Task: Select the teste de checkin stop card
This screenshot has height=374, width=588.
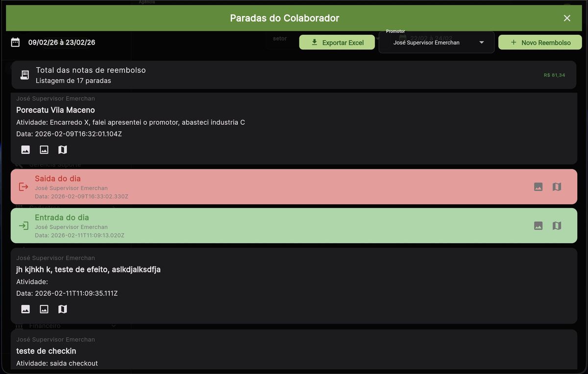Action: tap(294, 351)
